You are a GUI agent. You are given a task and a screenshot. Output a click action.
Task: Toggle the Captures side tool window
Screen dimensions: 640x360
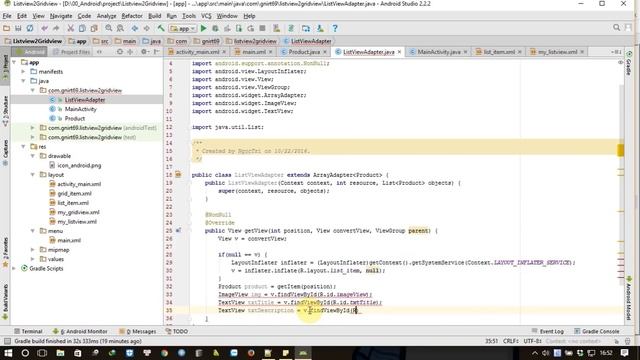click(5, 152)
